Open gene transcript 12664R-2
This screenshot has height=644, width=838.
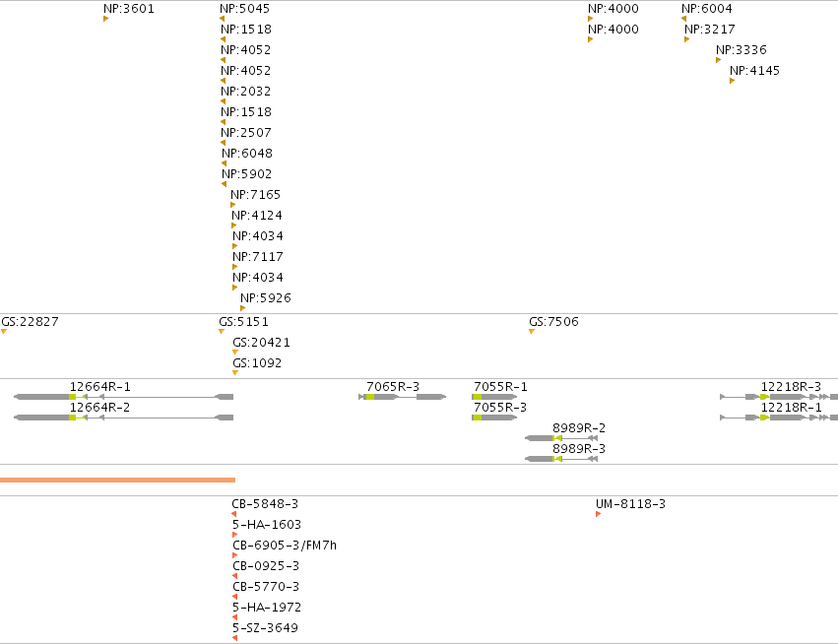point(123,418)
